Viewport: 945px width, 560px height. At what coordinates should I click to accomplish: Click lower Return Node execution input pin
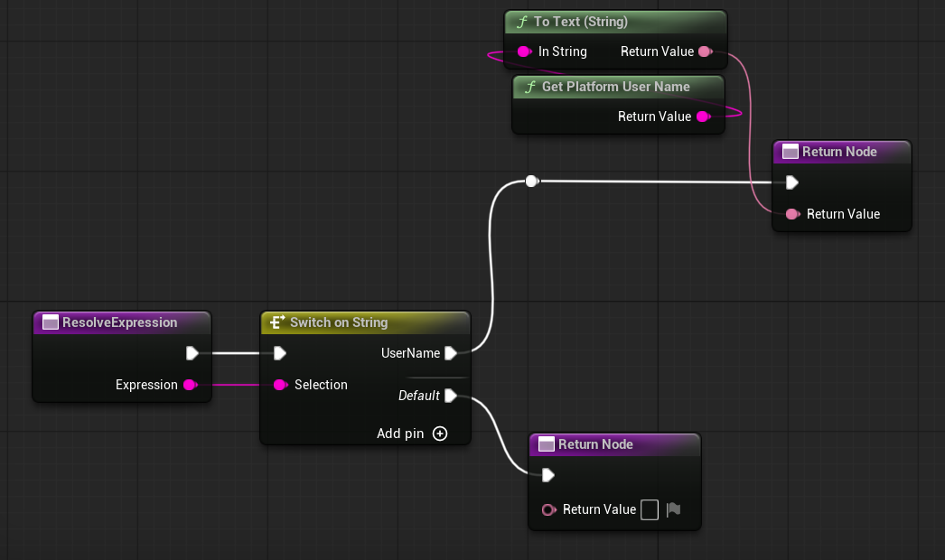point(548,476)
